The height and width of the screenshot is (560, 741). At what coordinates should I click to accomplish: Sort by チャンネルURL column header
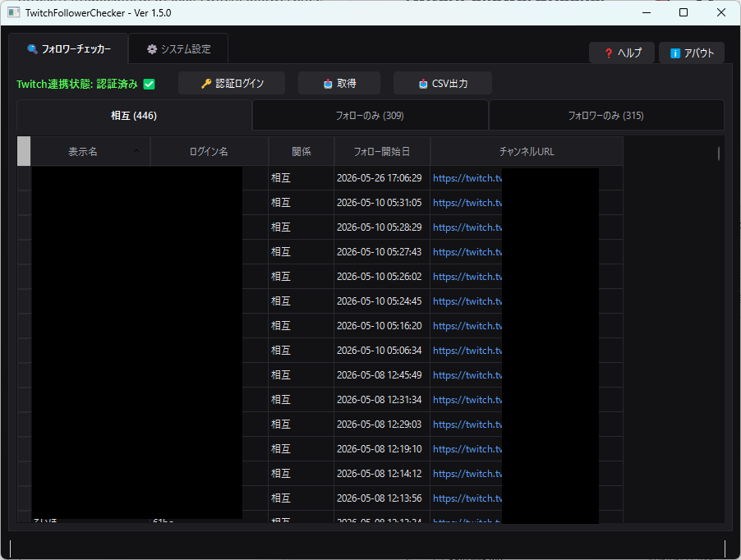tap(527, 152)
